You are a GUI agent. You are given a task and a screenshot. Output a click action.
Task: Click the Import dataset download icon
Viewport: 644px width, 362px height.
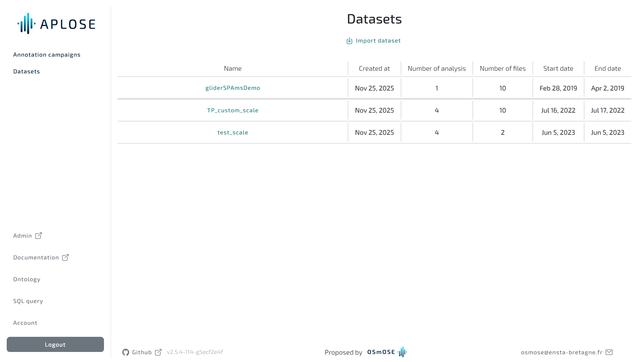(349, 41)
